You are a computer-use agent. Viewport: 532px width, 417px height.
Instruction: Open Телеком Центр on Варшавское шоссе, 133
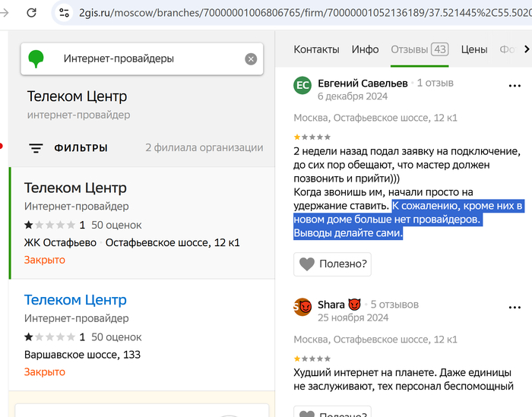click(75, 300)
